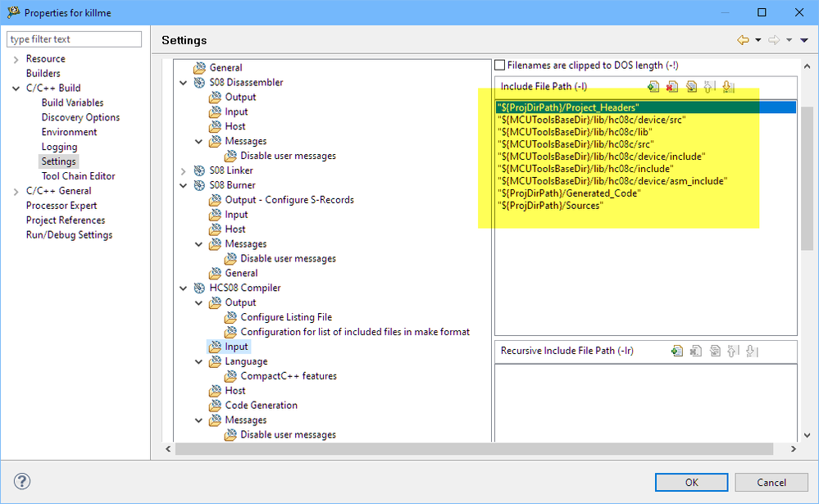The width and height of the screenshot is (819, 504).
Task: Open the forward history dropdown arrow
Action: [x=789, y=40]
